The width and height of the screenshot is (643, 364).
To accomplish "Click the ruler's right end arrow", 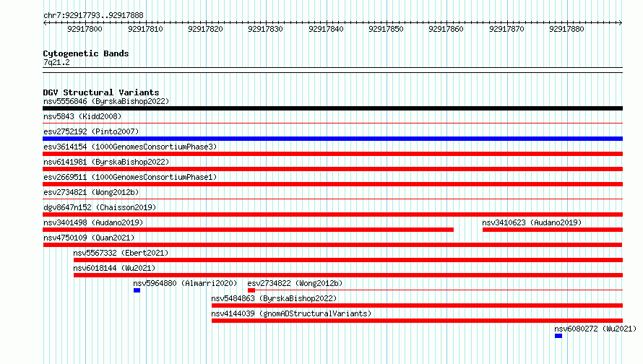I will click(621, 22).
